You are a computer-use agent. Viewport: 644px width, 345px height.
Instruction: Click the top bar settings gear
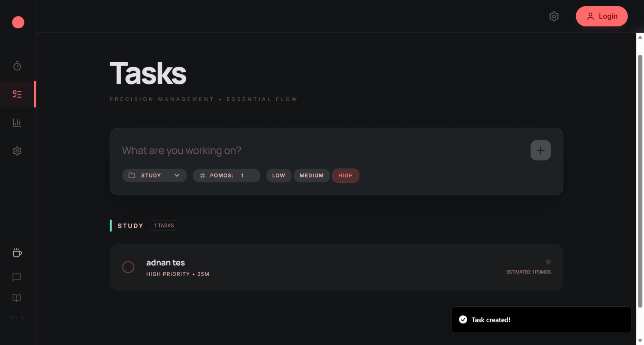coord(554,16)
